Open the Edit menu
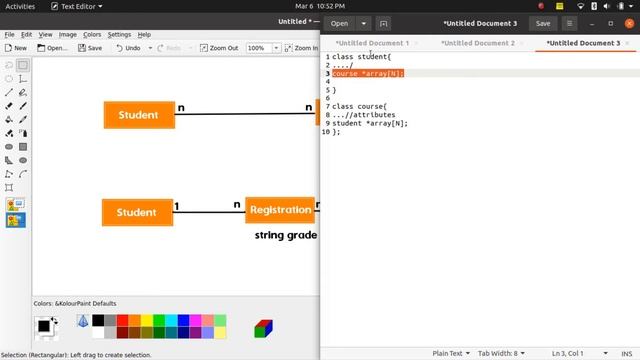 pos(27,35)
